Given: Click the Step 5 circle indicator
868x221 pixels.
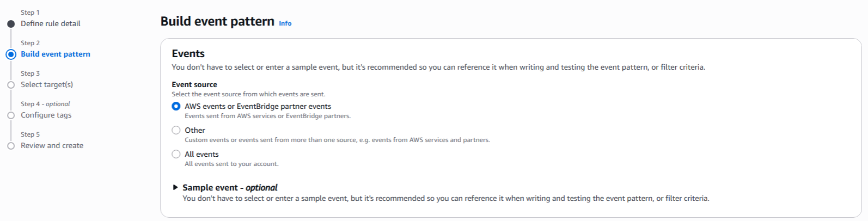Looking at the screenshot, I should click(x=11, y=146).
